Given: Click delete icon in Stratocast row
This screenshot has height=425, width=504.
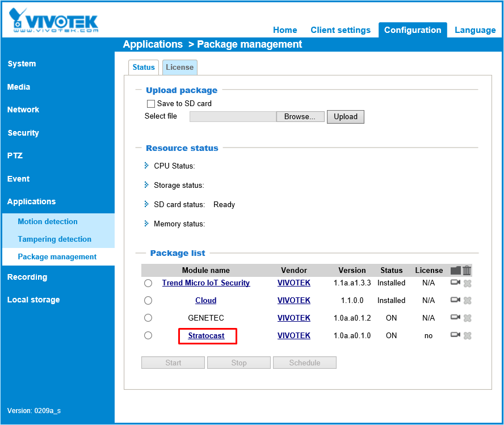Looking at the screenshot, I should pos(467,336).
